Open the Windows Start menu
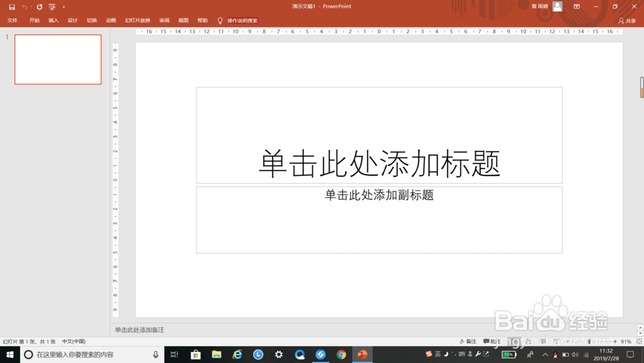644x363 pixels. [x=10, y=355]
